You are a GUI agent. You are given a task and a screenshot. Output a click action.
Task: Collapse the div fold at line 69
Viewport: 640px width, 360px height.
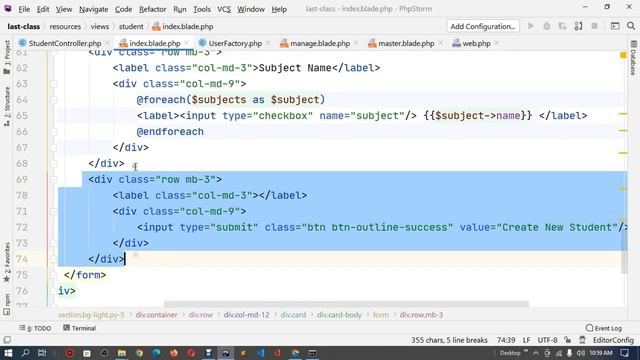pos(53,180)
